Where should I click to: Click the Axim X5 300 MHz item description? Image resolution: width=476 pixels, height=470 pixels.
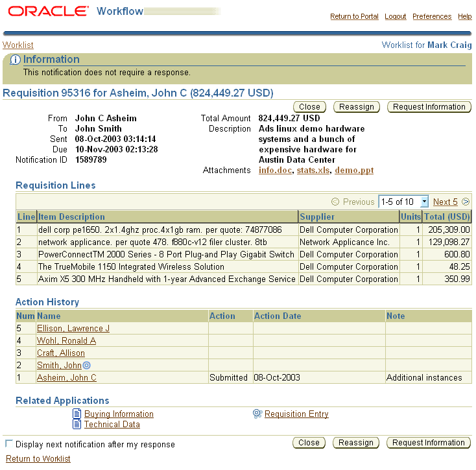(167, 279)
